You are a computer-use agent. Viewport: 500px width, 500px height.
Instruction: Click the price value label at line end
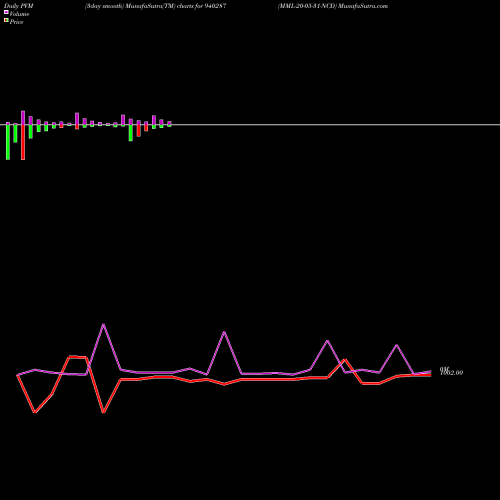point(451,372)
